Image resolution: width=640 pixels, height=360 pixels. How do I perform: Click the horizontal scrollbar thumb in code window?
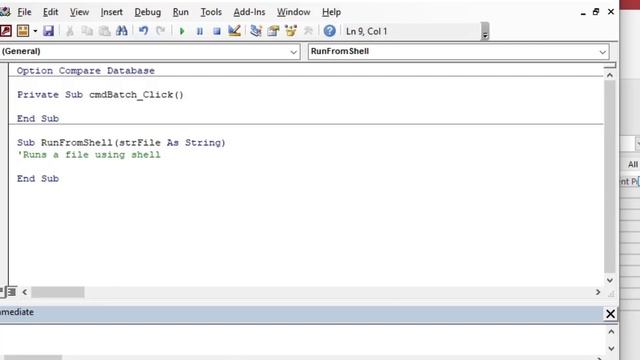pyautogui.click(x=58, y=292)
